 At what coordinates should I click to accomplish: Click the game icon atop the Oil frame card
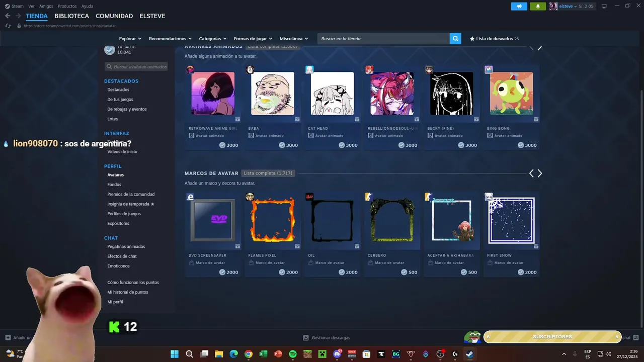tap(309, 197)
